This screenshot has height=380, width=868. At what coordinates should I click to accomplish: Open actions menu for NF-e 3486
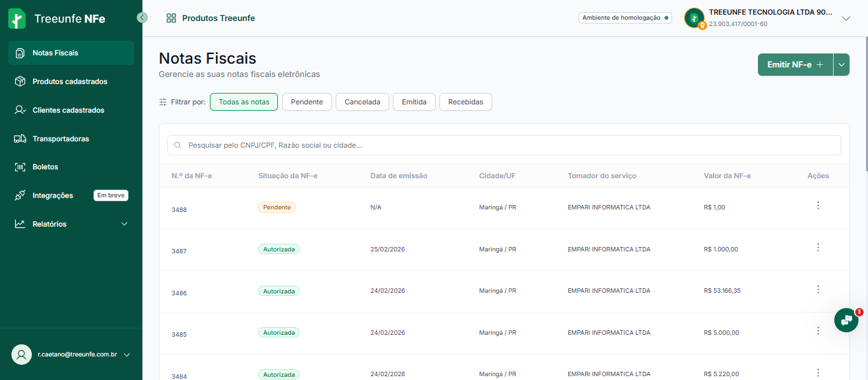tap(818, 290)
